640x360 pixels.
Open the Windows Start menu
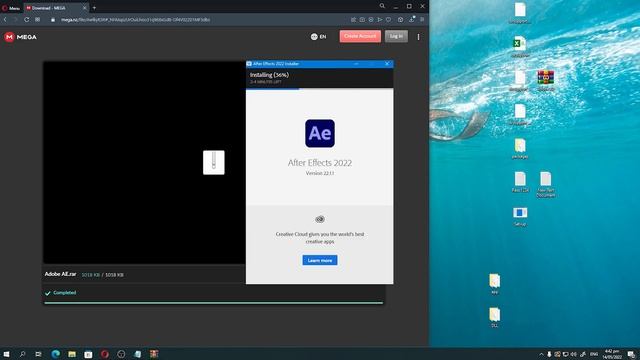[6, 354]
